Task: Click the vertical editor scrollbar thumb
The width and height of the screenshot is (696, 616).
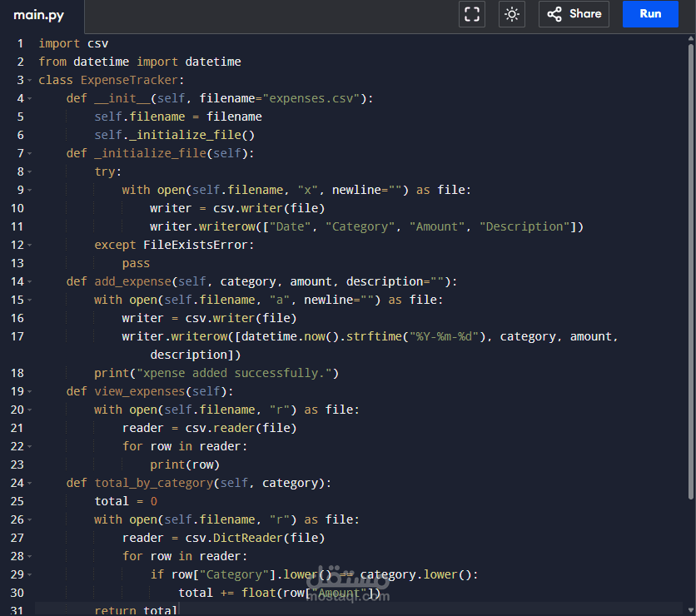Action: click(691, 271)
